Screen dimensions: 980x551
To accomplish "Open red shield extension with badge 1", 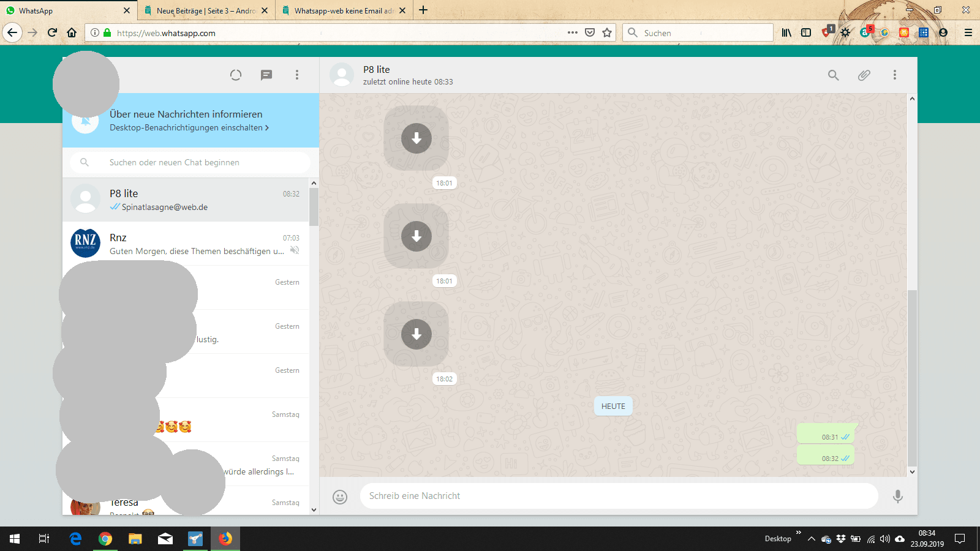I will point(827,32).
